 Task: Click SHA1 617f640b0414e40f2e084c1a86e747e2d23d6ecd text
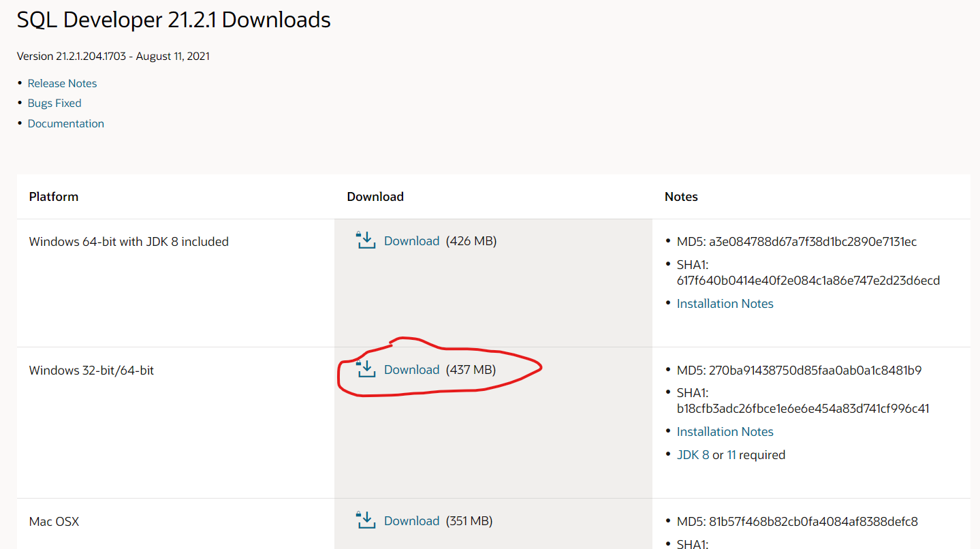[x=808, y=272]
